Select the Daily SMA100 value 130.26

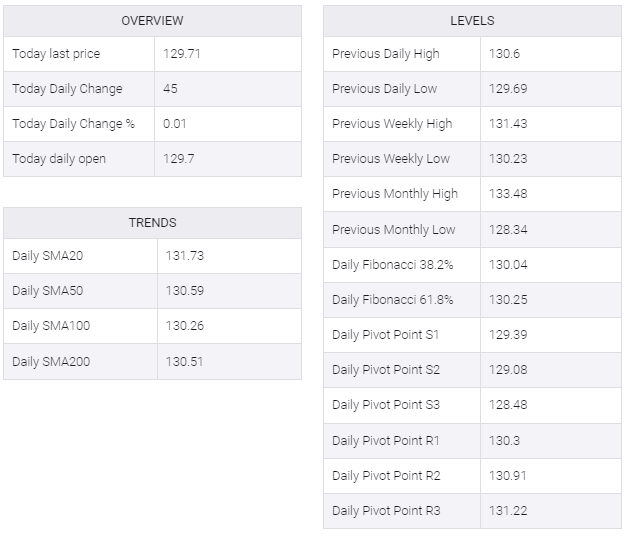click(185, 326)
